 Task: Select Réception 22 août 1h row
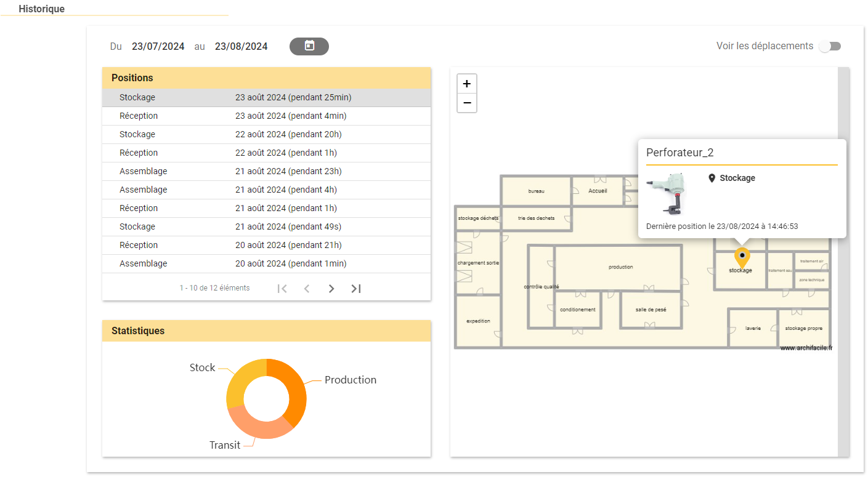click(266, 153)
